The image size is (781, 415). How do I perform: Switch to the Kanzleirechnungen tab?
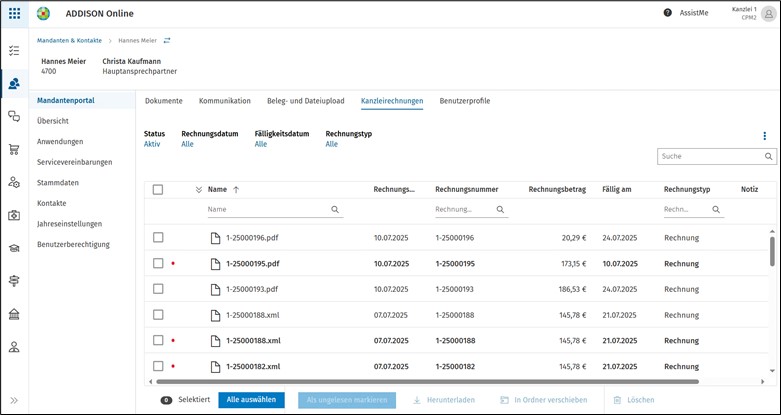click(392, 101)
